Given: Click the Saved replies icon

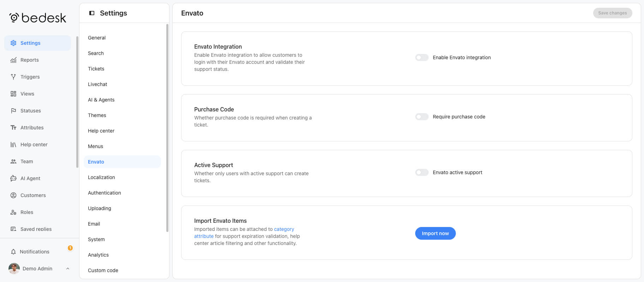Looking at the screenshot, I should tap(13, 229).
